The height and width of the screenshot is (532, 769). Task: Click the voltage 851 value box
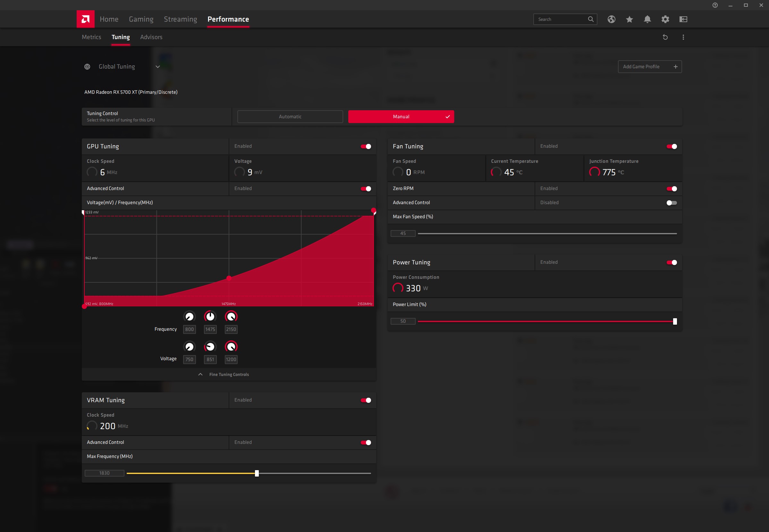210,359
